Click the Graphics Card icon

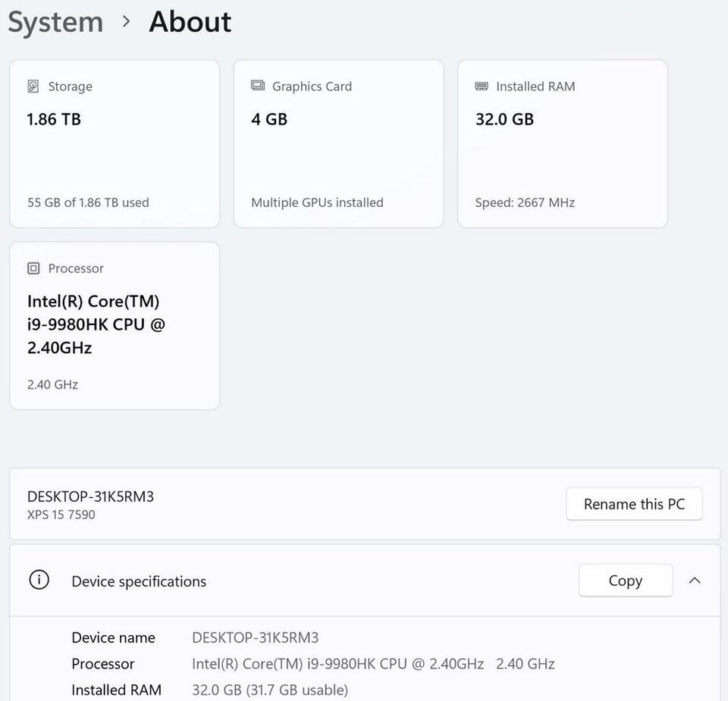pos(258,86)
